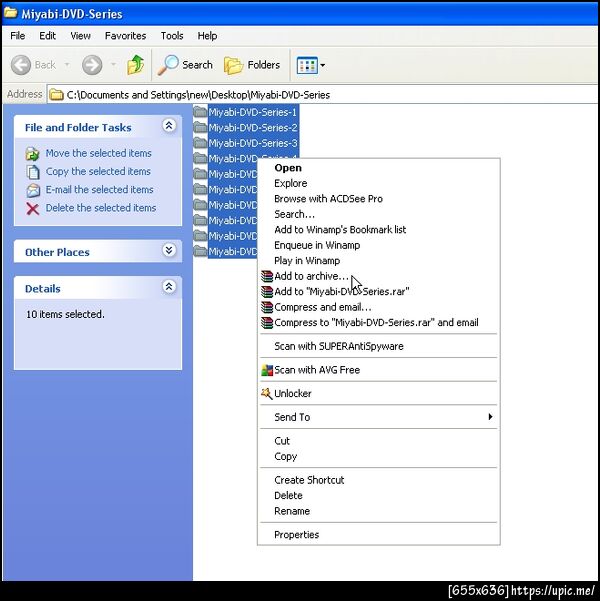This screenshot has width=600, height=601.
Task: Click the red X delete icon
Action: [x=33, y=209]
